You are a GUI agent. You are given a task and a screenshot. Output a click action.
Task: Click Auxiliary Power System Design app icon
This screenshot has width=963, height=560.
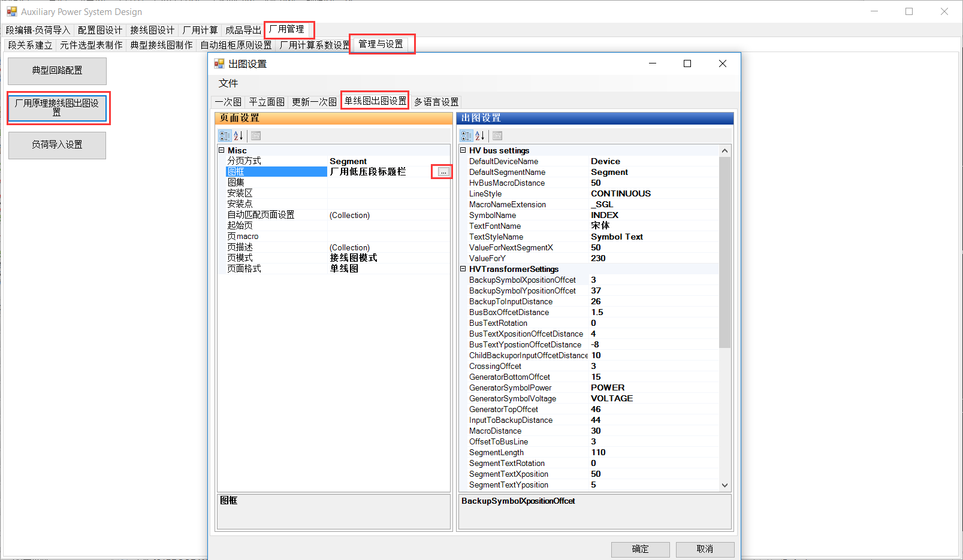point(12,11)
